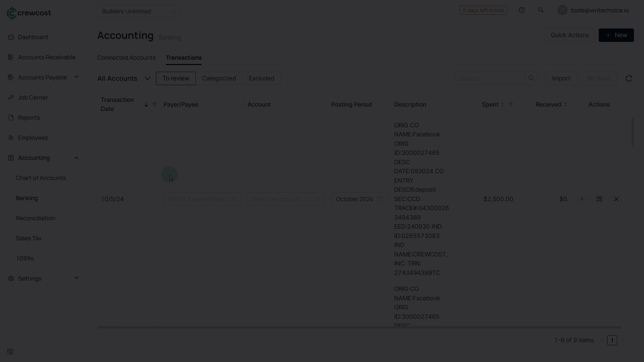Open the Builders Unlimited company dropdown

click(x=139, y=11)
